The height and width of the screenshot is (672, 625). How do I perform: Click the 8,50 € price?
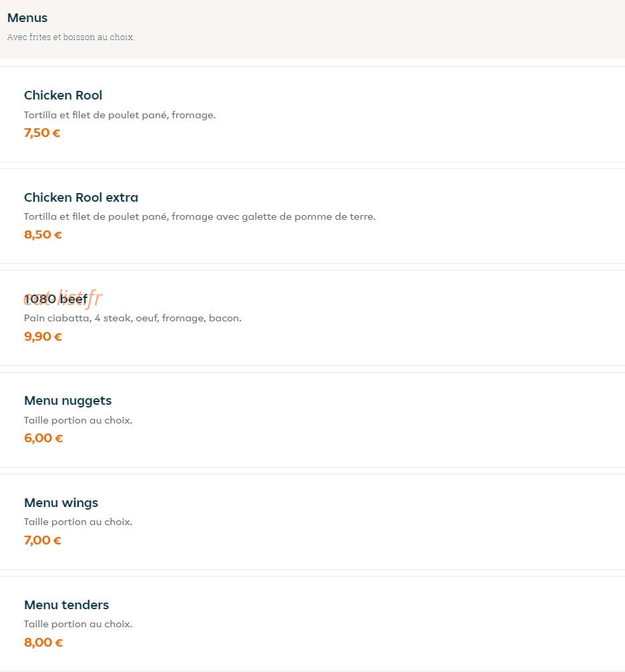pos(43,234)
